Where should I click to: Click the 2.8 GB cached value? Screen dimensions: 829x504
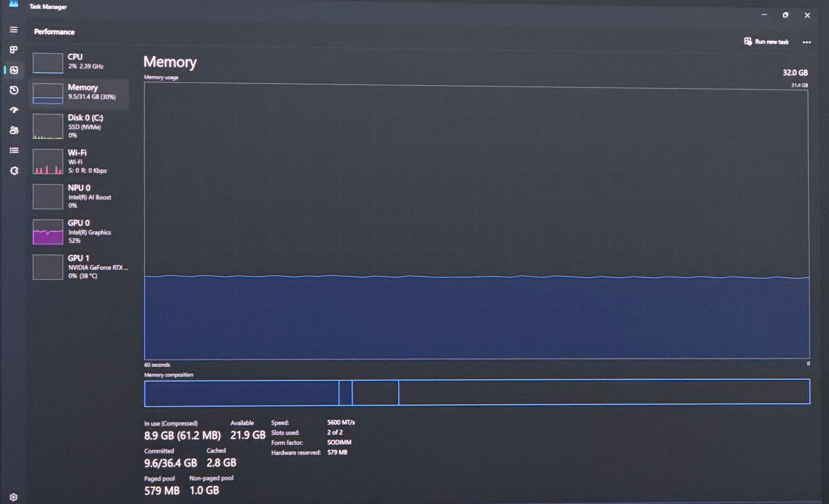pyautogui.click(x=221, y=463)
